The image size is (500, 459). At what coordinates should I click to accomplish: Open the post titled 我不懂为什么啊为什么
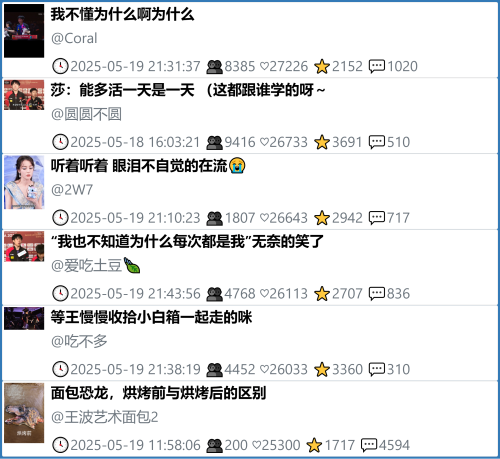coord(122,15)
